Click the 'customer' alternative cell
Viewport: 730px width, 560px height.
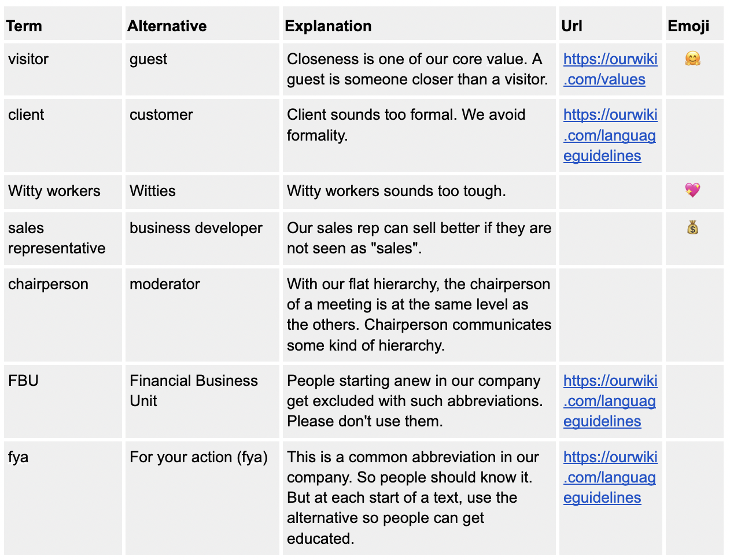point(161,115)
